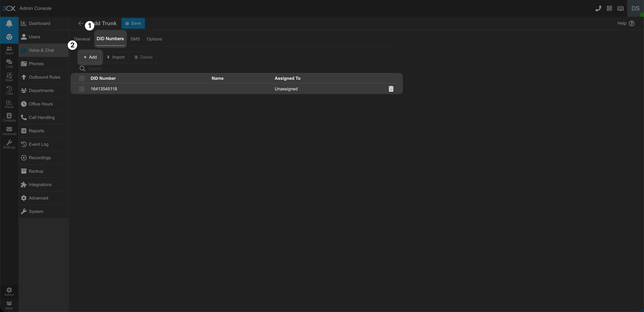Image resolution: width=644 pixels, height=312 pixels.
Task: Open Apps at the sidebar bottom
Action: [9, 305]
